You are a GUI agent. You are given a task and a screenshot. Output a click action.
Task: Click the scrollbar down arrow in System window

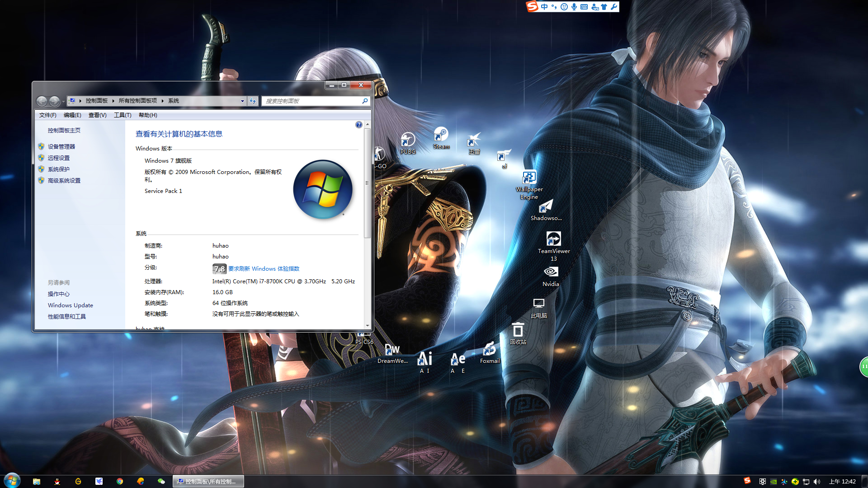pos(368,326)
